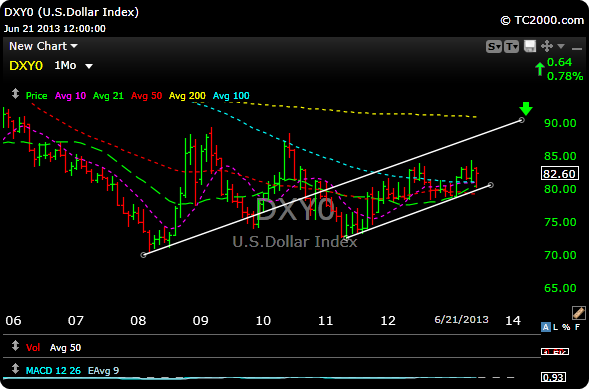Open the gray triangle chart options menu
Image resolution: width=589 pixels, height=389 pixels.
point(561,46)
